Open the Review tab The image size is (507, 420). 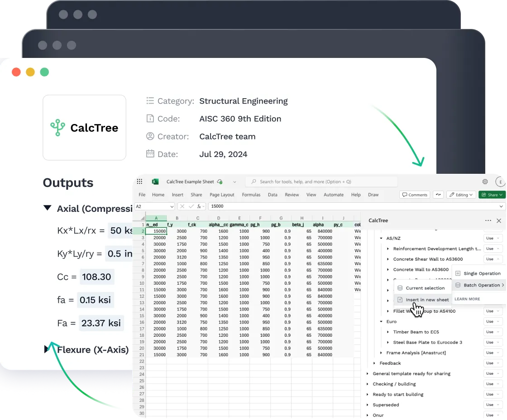coord(292,195)
